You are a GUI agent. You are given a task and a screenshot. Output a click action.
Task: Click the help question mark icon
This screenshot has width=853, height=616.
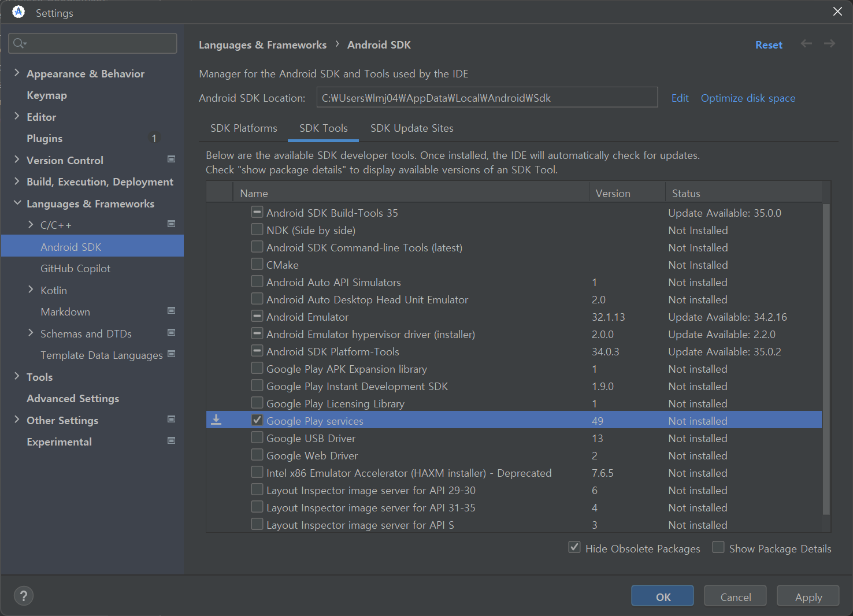[x=24, y=596]
